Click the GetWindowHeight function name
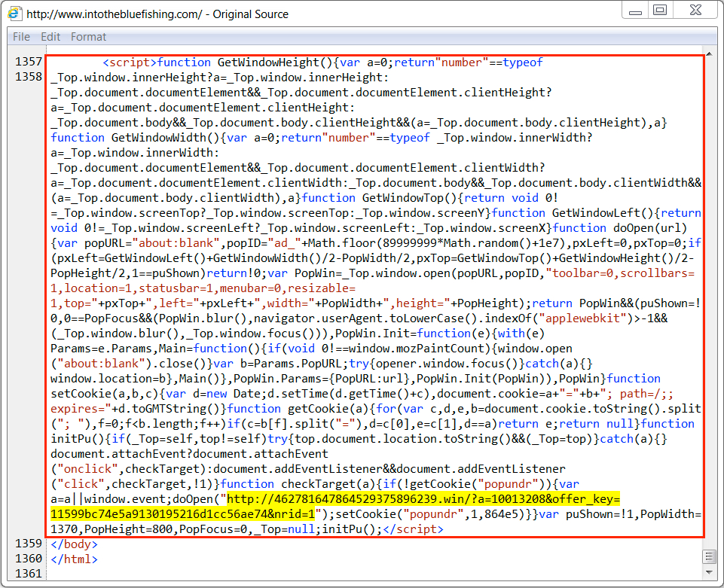The image size is (724, 588). (268, 62)
